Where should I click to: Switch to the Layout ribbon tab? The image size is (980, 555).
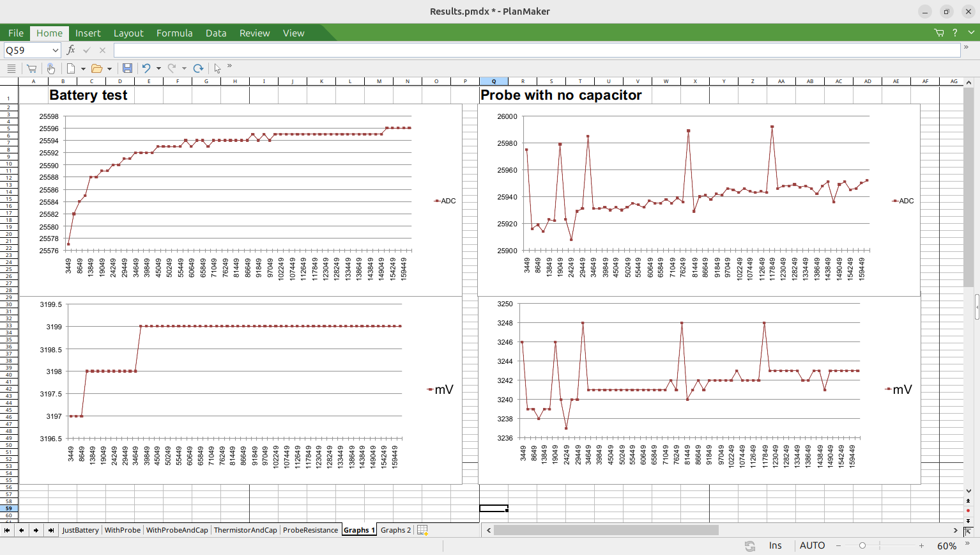[x=128, y=33]
